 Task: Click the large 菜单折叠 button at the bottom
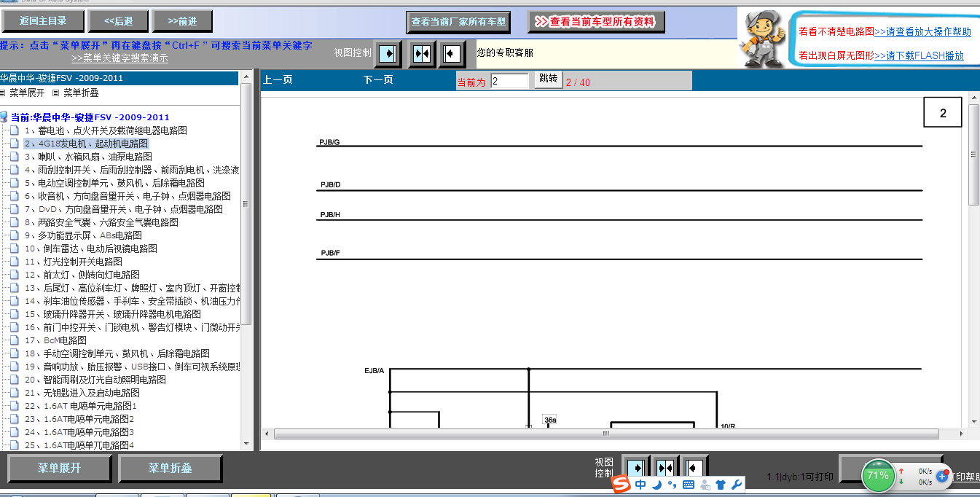pos(170,468)
